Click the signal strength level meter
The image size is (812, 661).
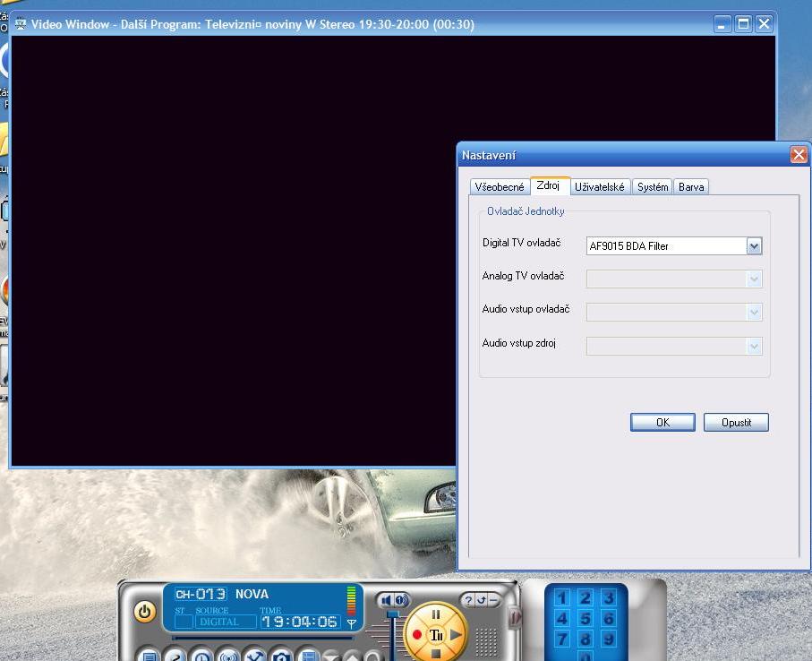tap(351, 601)
